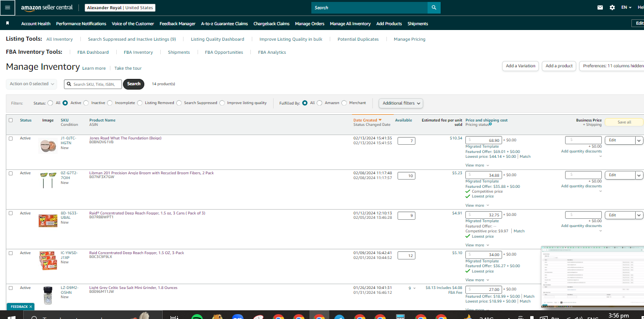
Task: Click the Pricing status info icon
Action: coord(491,124)
